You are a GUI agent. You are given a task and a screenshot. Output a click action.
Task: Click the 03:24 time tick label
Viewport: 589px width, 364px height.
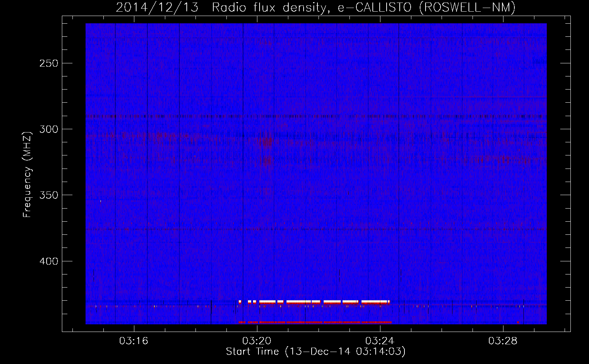(380, 341)
